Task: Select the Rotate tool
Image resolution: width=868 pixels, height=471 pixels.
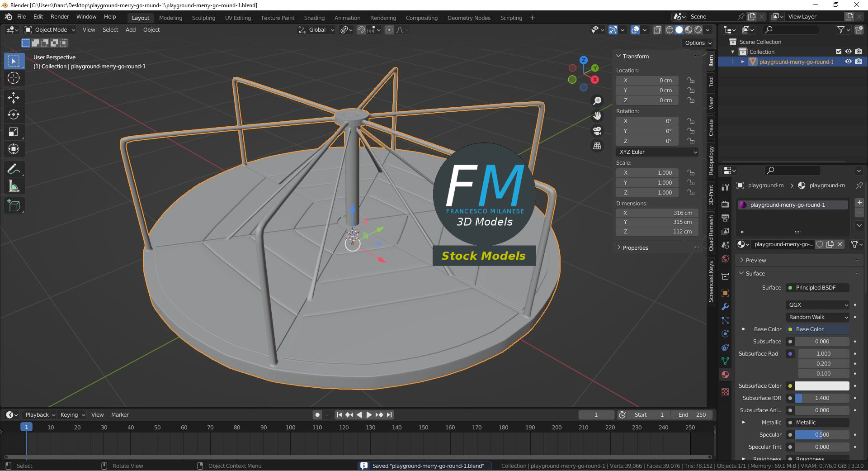Action: (x=14, y=114)
